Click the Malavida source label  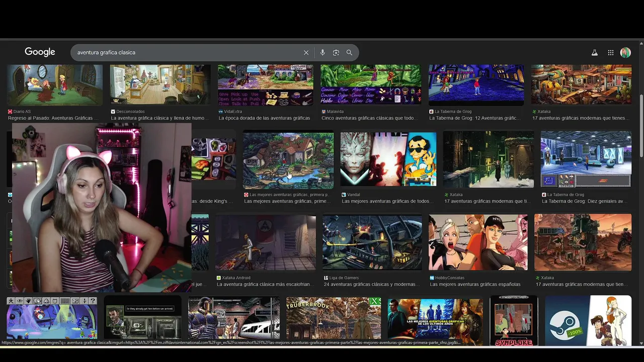336,112
